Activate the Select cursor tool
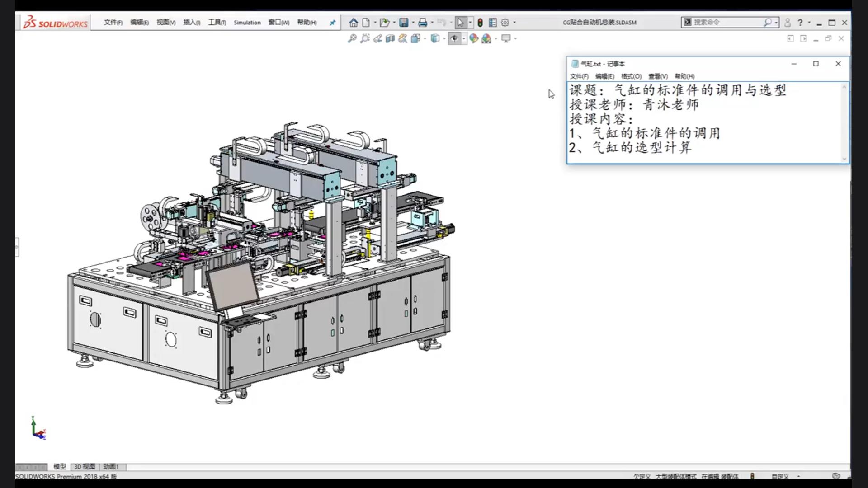This screenshot has height=488, width=868. [461, 23]
